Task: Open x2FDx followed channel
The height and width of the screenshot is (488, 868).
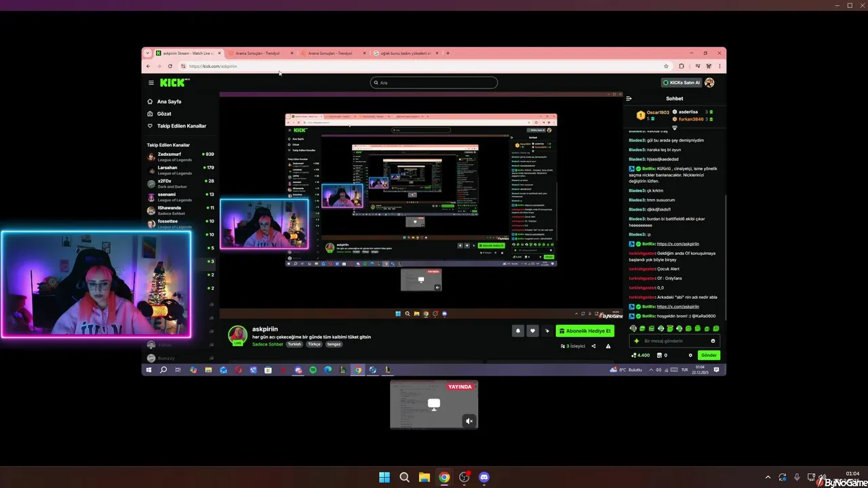Action: [179, 184]
